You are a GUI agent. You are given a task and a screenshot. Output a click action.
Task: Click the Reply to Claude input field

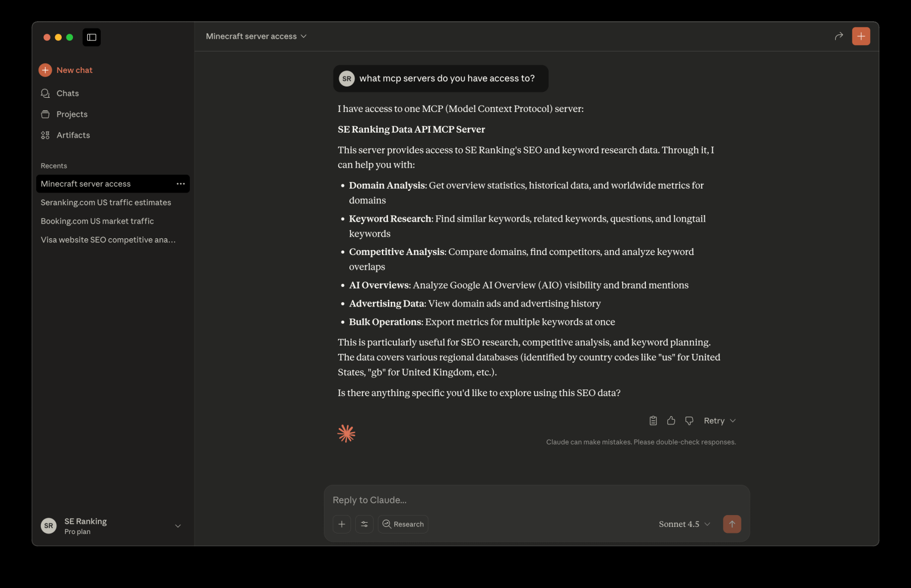click(534, 500)
